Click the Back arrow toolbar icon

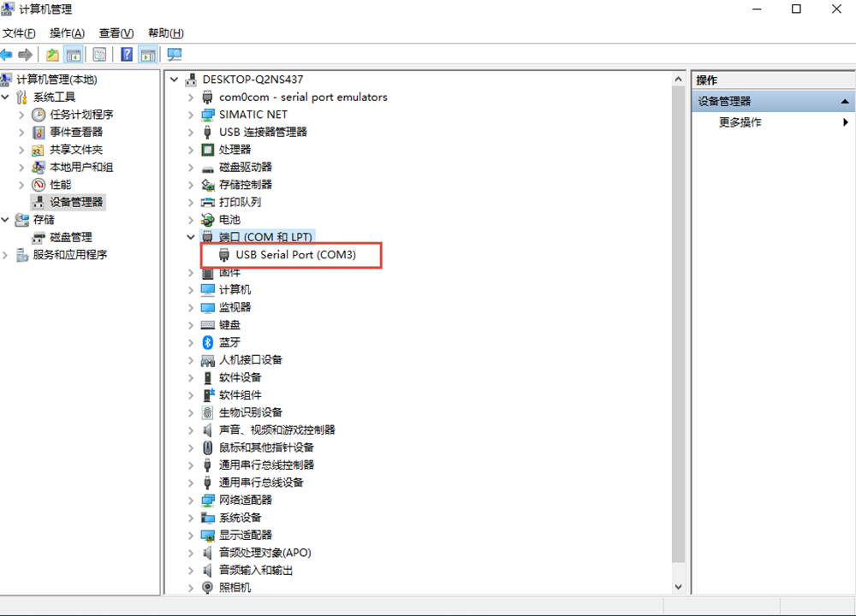pos(8,55)
